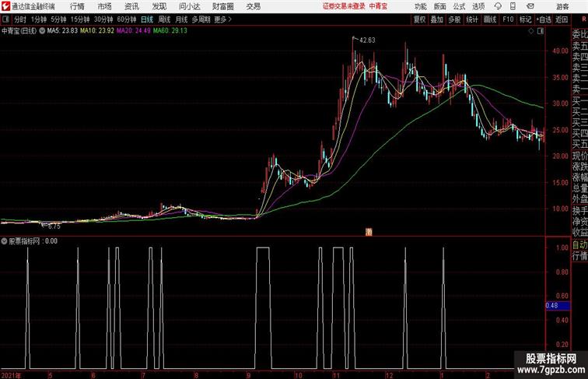Viewport: 588px width, 379px height.
Task: Click the diamond icon above the chart
Action: (531, 31)
